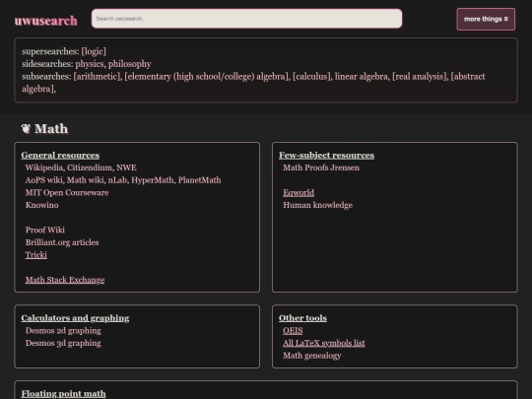Open the [arithmetic] subsearch
Screen dimensions: 532x399
[x=97, y=76]
